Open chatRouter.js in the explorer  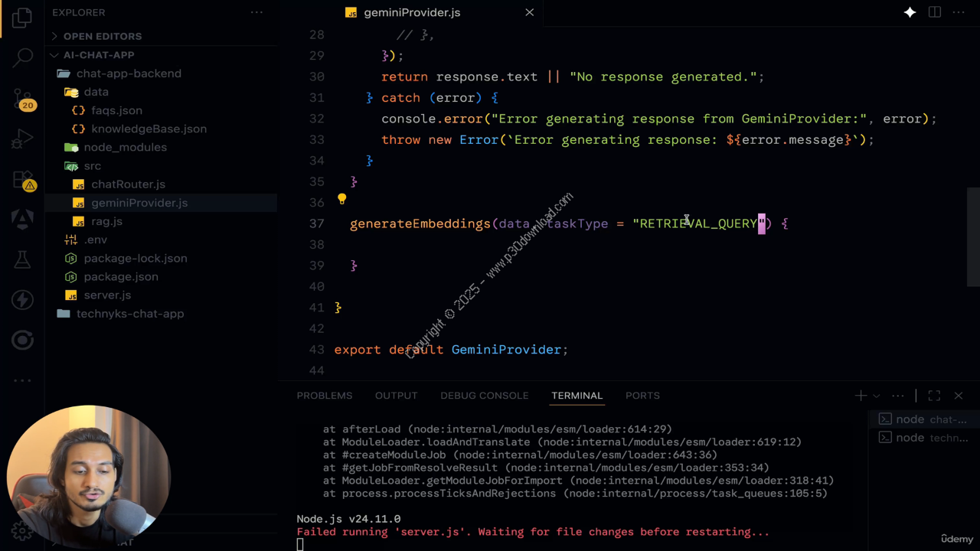click(x=128, y=184)
